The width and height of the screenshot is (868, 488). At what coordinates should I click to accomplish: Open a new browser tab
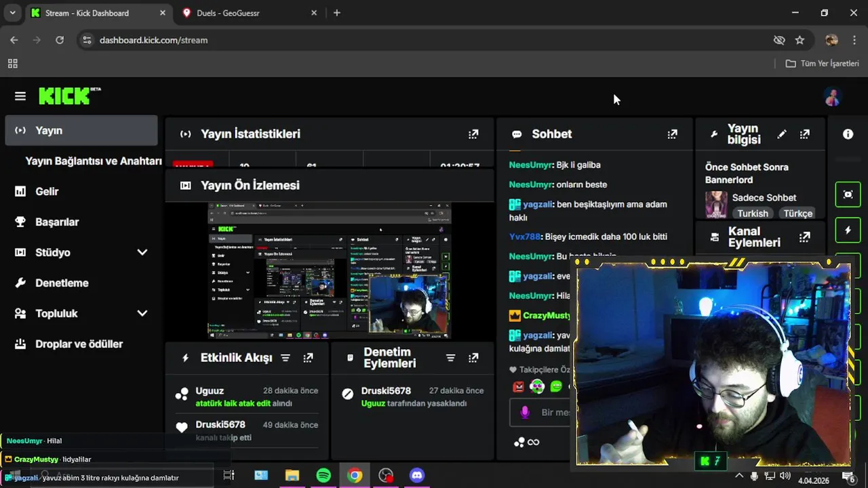pyautogui.click(x=337, y=13)
